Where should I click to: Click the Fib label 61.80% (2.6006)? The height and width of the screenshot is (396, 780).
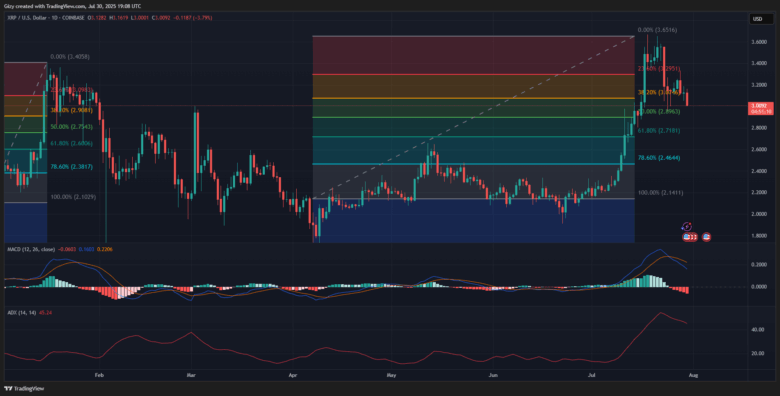coord(71,143)
